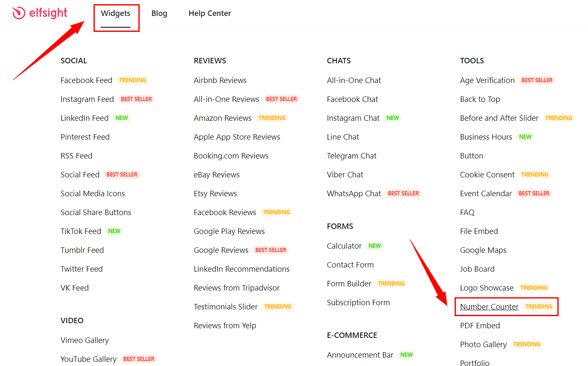The image size is (588, 366).
Task: Open the Help Center
Action: (x=210, y=13)
